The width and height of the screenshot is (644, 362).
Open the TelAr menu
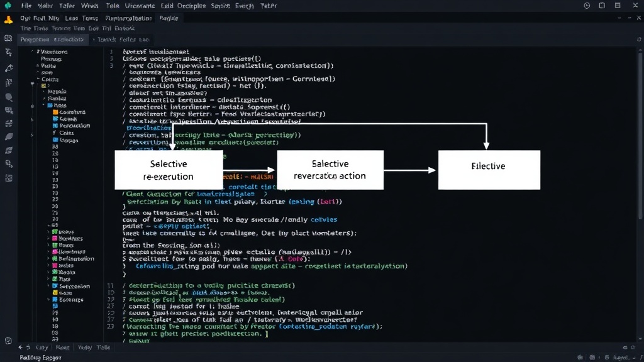269,6
